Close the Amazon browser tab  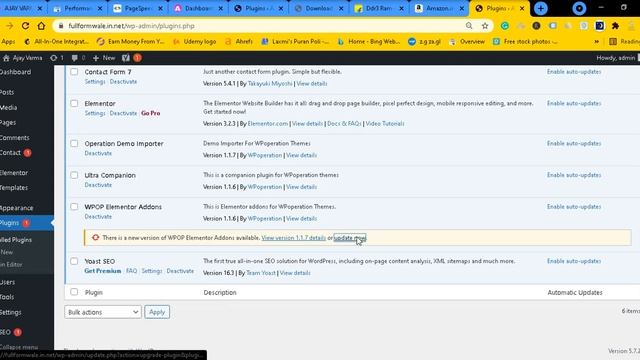(462, 8)
